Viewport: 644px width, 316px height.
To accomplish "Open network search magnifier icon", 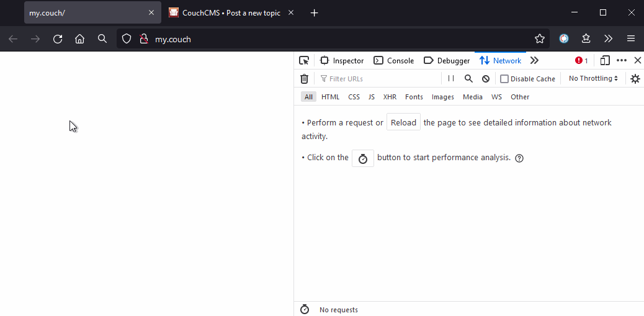I will point(468,78).
